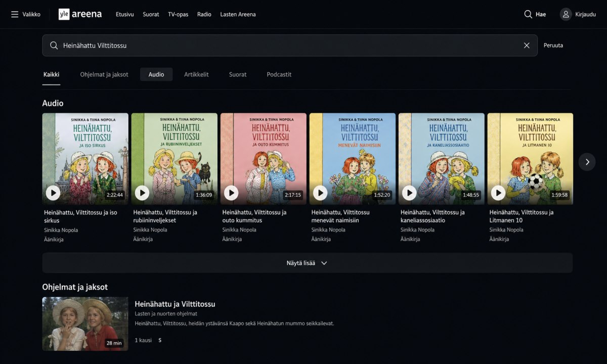
Task: Open TV-opas in top navigation
Action: tap(178, 14)
